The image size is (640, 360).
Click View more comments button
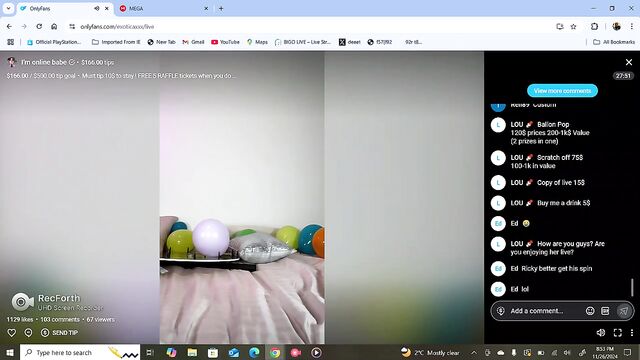coord(562,91)
